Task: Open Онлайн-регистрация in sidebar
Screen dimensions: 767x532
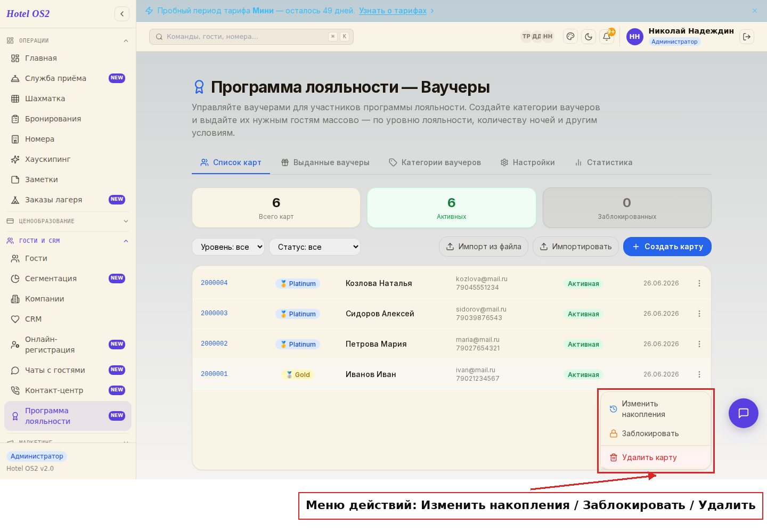Action: pyautogui.click(x=68, y=345)
